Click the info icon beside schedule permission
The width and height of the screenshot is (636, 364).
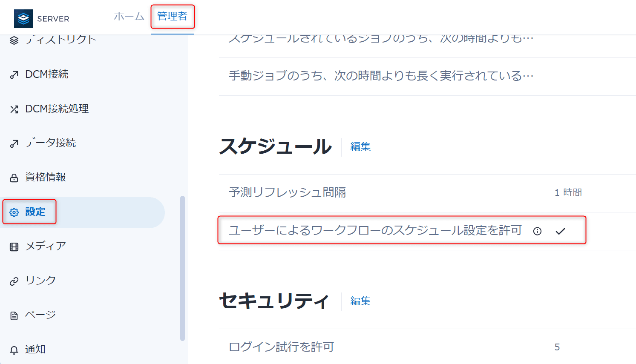[538, 231]
